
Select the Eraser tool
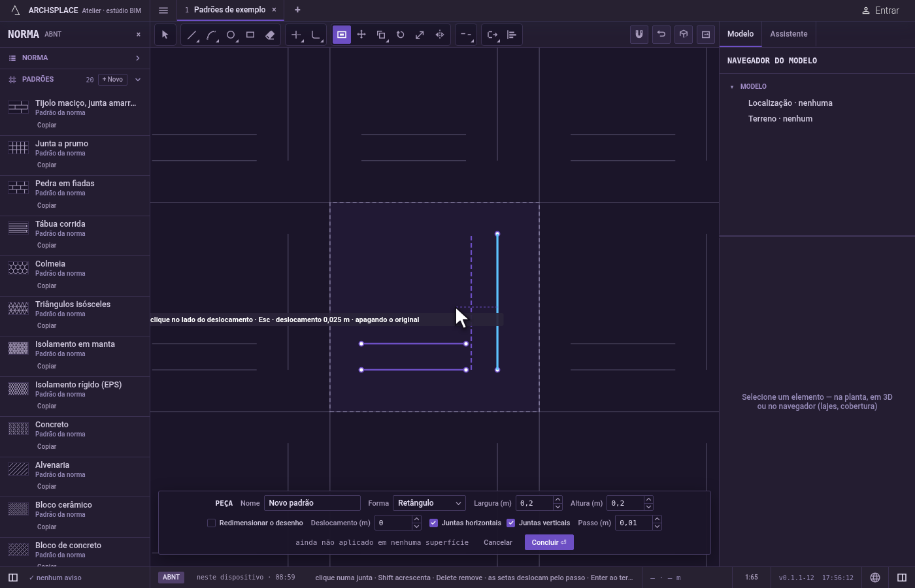tap(270, 35)
